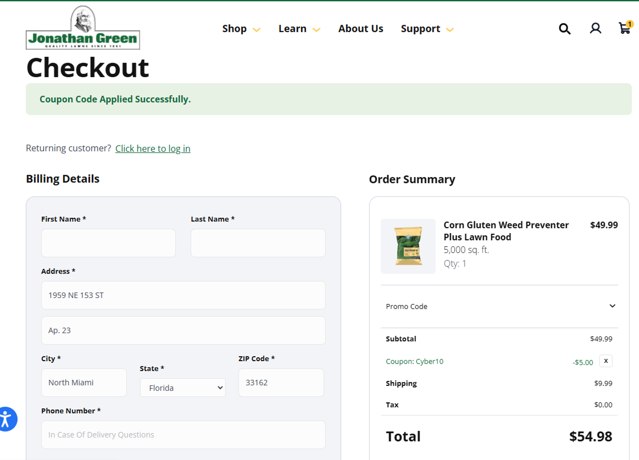This screenshot has height=460, width=639.
Task: Click the ZIP Code field with 33162
Action: click(281, 383)
